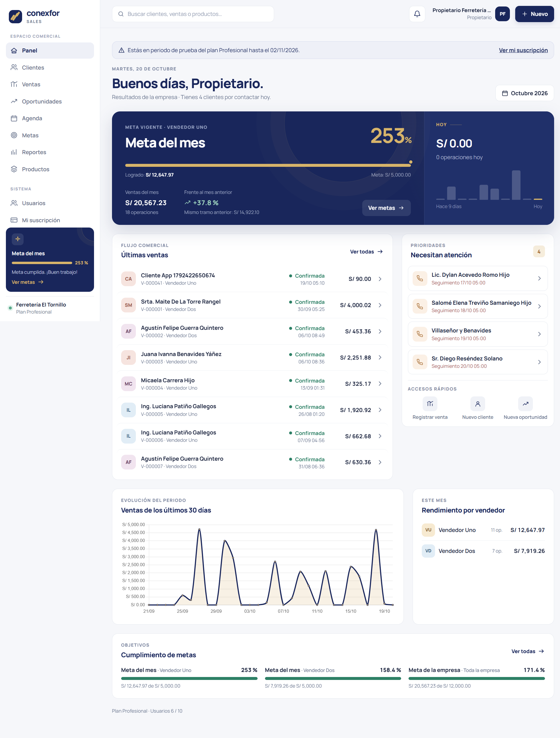Go to Clientes in the sidebar

50,67
